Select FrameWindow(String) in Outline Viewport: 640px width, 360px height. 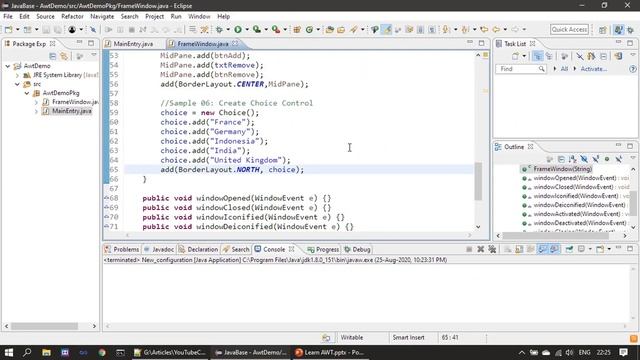point(562,169)
